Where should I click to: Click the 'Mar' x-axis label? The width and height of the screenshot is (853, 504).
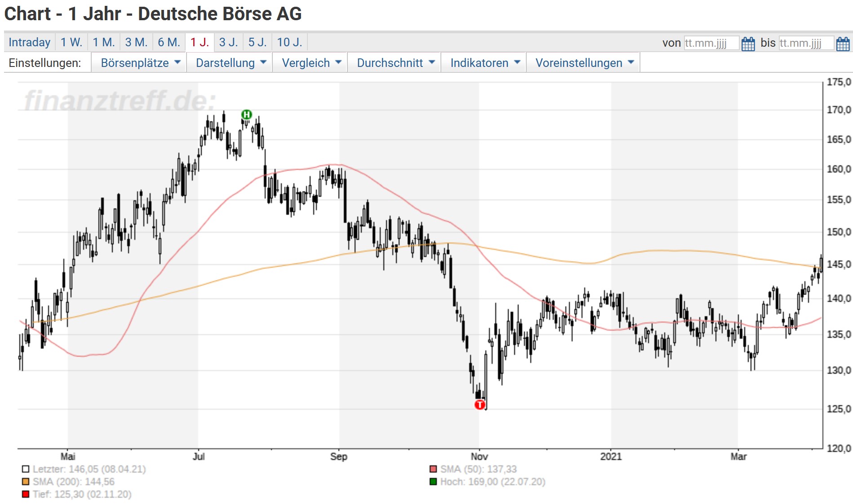click(x=738, y=456)
